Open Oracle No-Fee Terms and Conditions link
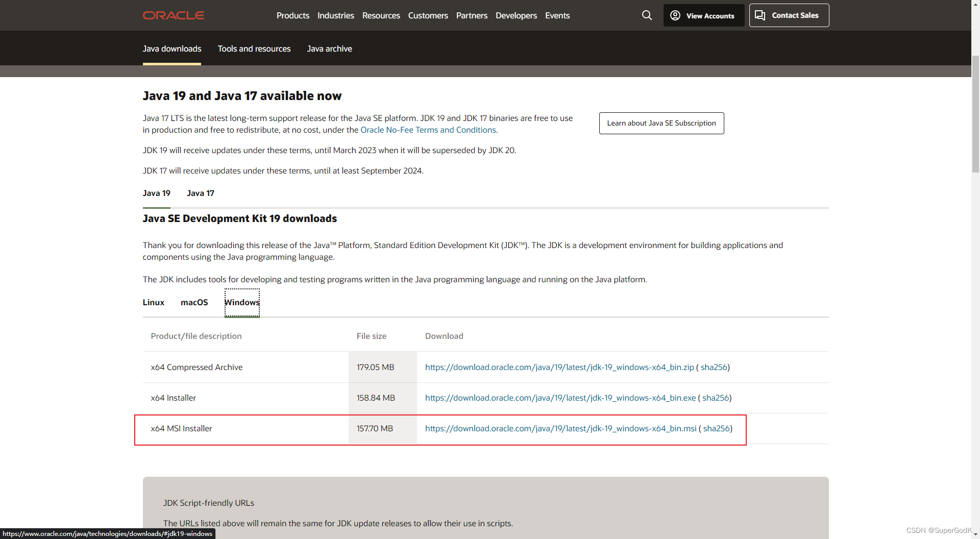Image resolution: width=980 pixels, height=539 pixels. (428, 130)
